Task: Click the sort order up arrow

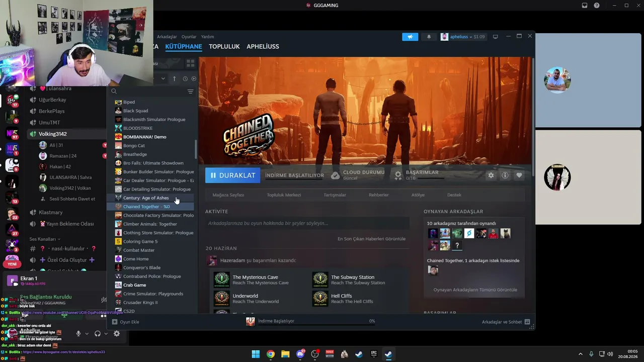Action: pos(175,79)
